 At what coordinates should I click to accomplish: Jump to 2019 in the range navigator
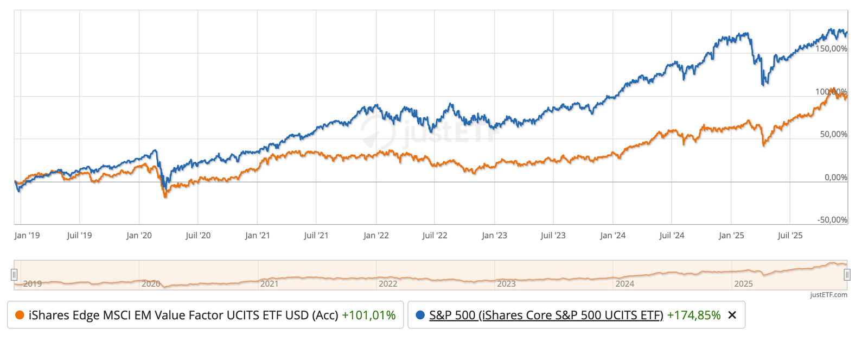tap(33, 283)
